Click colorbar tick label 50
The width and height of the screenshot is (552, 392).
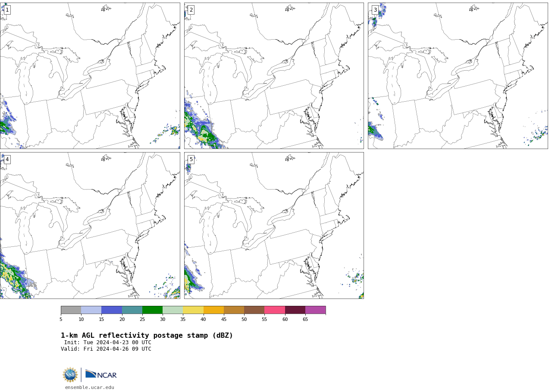tap(244, 319)
